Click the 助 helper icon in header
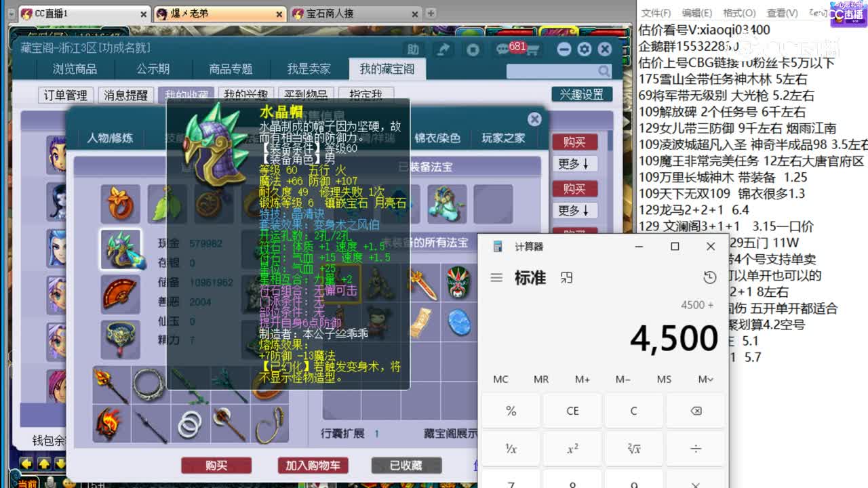 (x=413, y=49)
